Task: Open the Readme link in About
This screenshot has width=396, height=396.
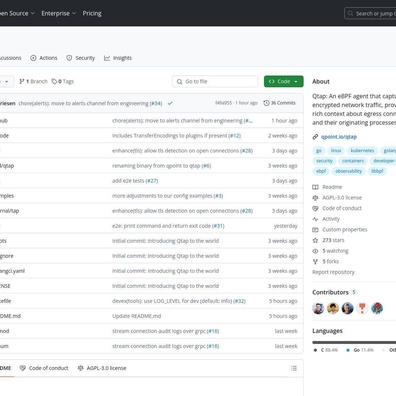Action: click(327, 187)
